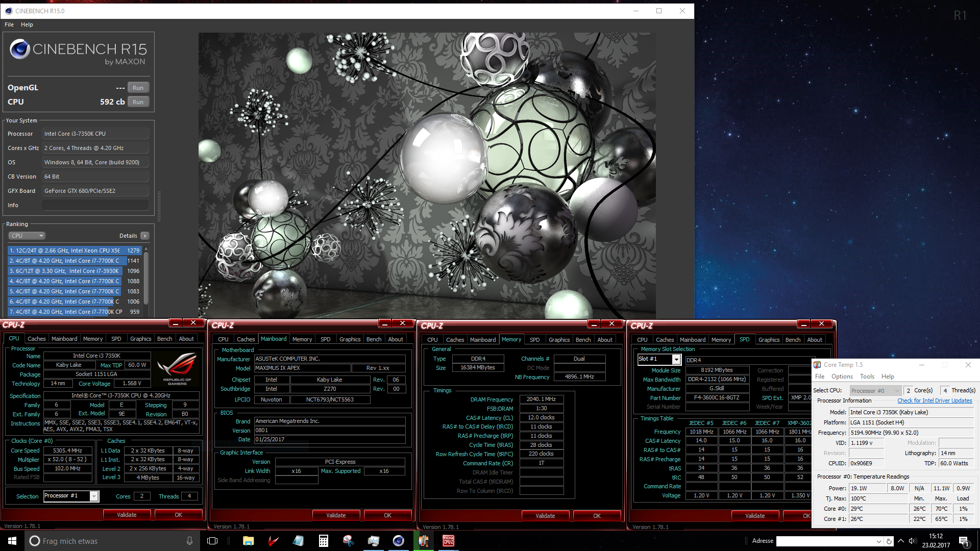Open Cinebench File menu
Viewport: 980px width, 551px height.
point(9,24)
